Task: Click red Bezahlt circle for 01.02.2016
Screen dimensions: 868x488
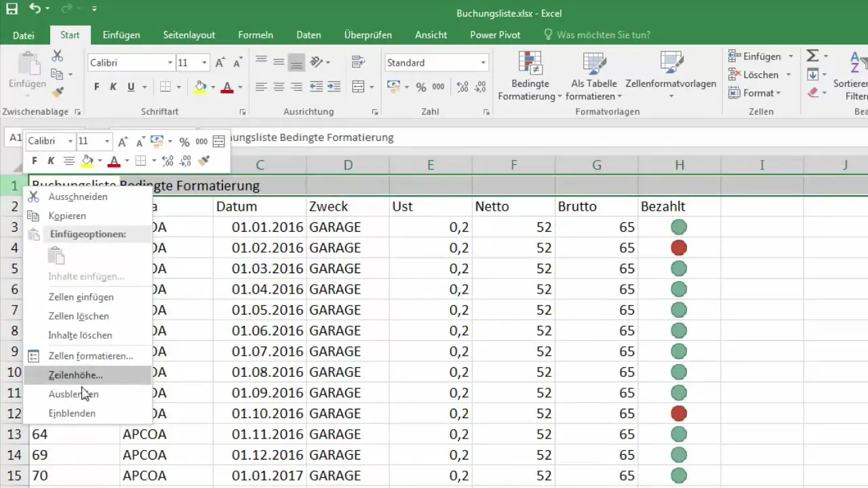Action: pos(679,247)
